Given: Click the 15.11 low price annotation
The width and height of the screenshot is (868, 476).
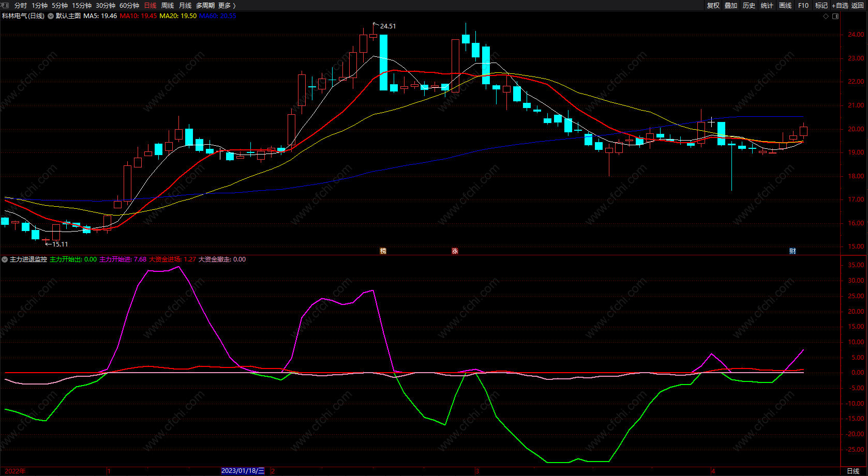Looking at the screenshot, I should tap(60, 244).
